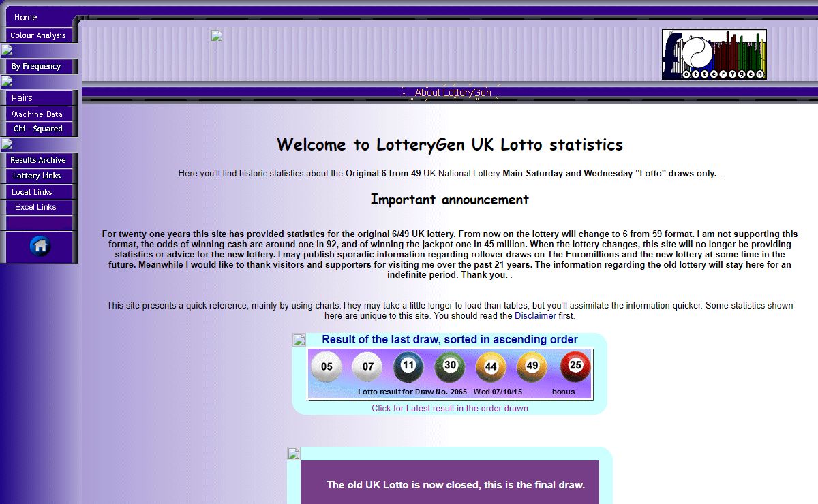Click the blue house home icon

(40, 245)
